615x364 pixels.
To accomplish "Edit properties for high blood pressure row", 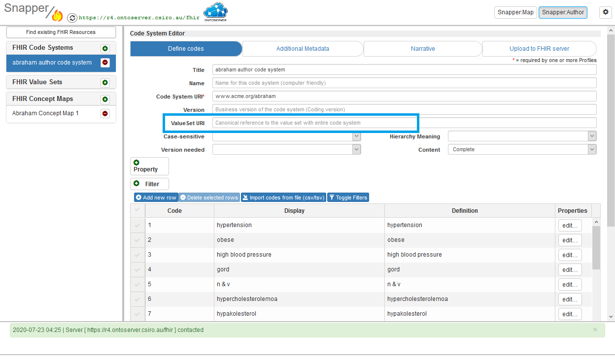I will coord(570,255).
